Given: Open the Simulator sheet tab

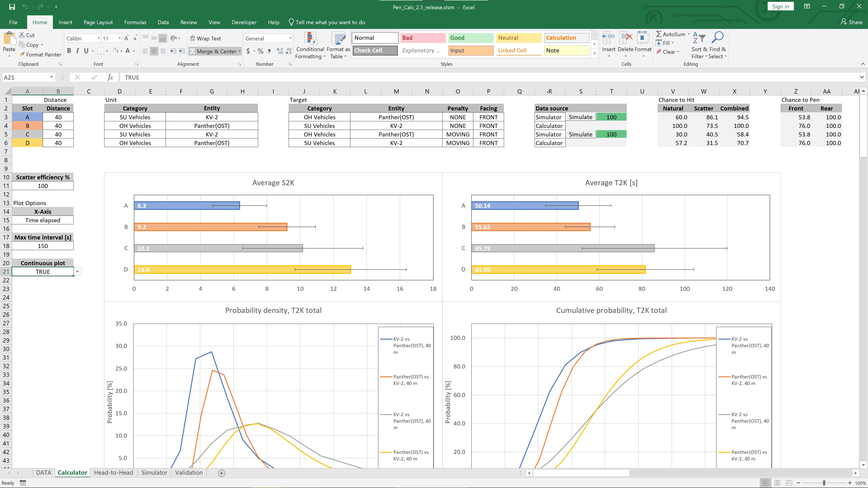Looking at the screenshot, I should [x=154, y=472].
